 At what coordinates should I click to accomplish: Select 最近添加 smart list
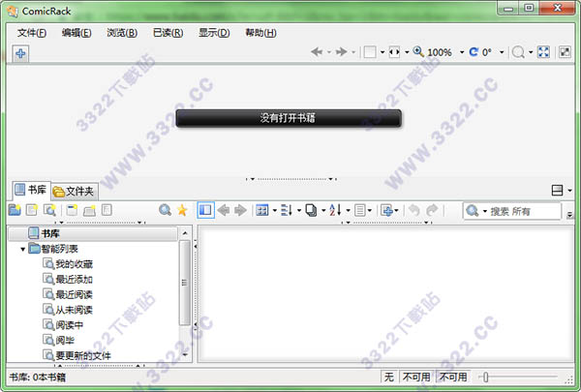pyautogui.click(x=68, y=280)
